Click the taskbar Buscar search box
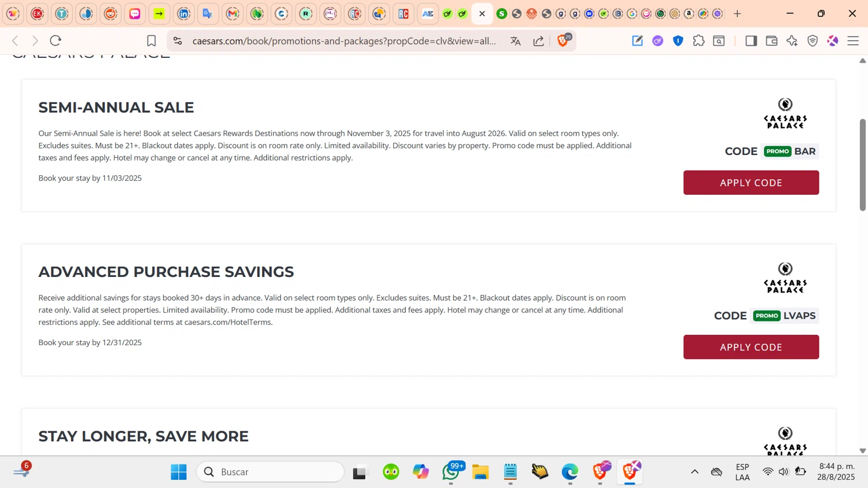 270,472
